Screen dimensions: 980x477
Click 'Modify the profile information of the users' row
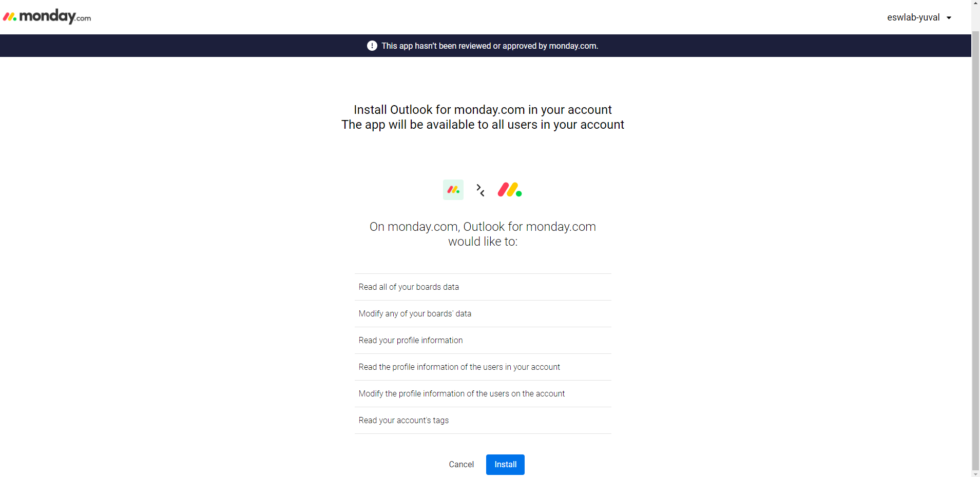pyautogui.click(x=483, y=394)
